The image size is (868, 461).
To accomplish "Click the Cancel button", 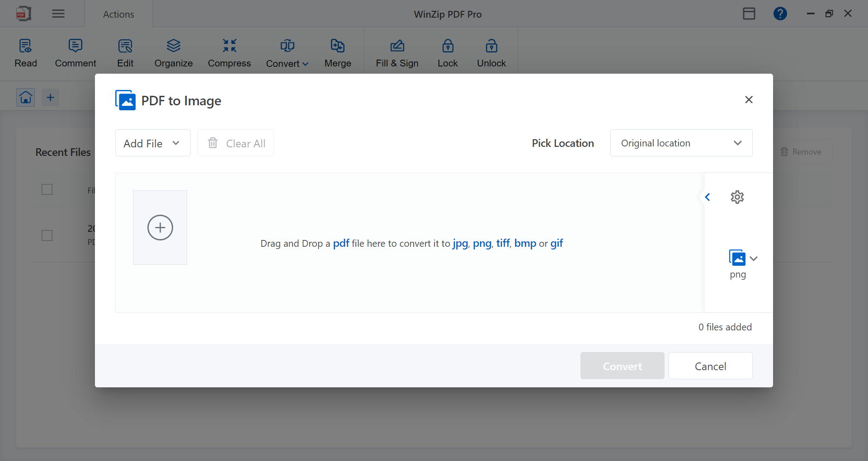I will coord(710,366).
